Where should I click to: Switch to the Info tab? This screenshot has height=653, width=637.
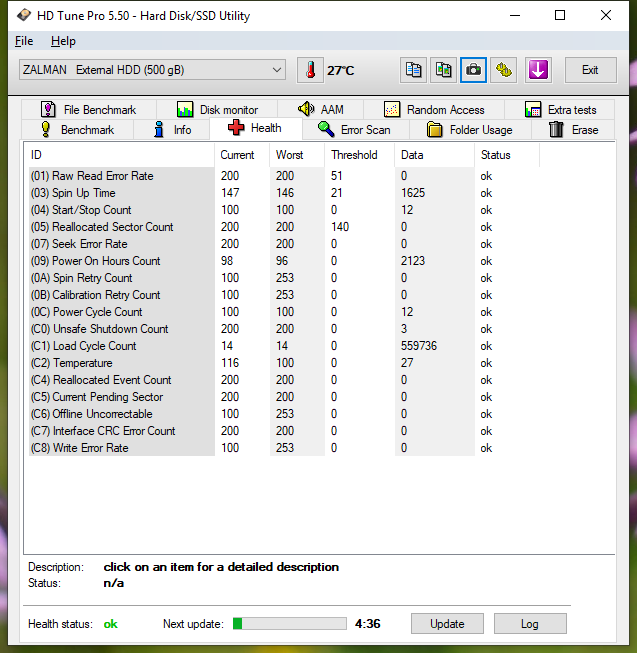pyautogui.click(x=172, y=130)
